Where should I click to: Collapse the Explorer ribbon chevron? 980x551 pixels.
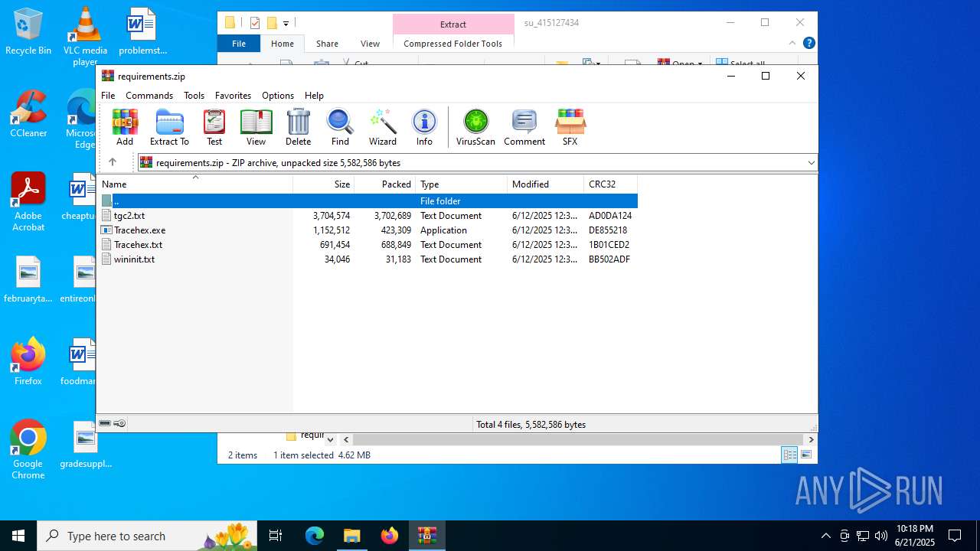793,44
